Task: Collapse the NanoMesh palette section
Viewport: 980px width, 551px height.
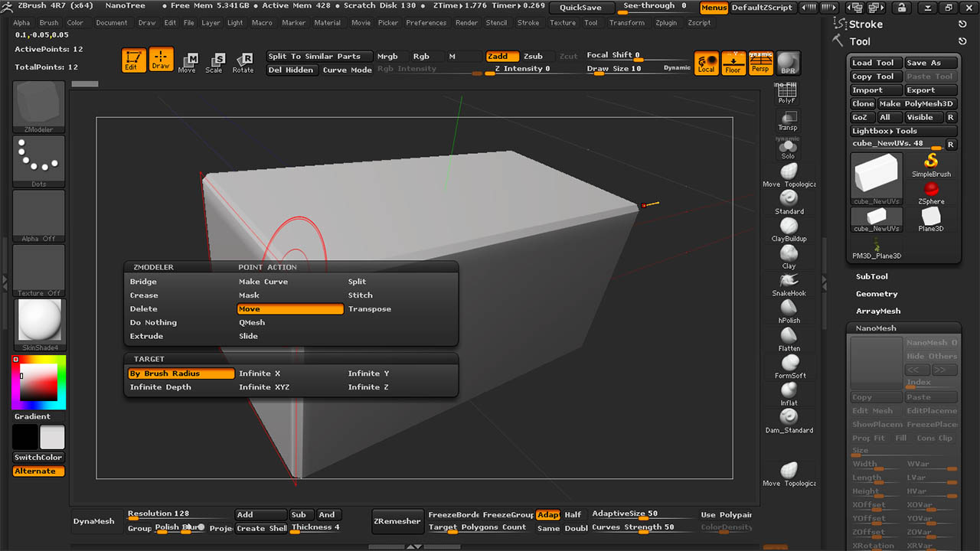Action: [x=876, y=328]
